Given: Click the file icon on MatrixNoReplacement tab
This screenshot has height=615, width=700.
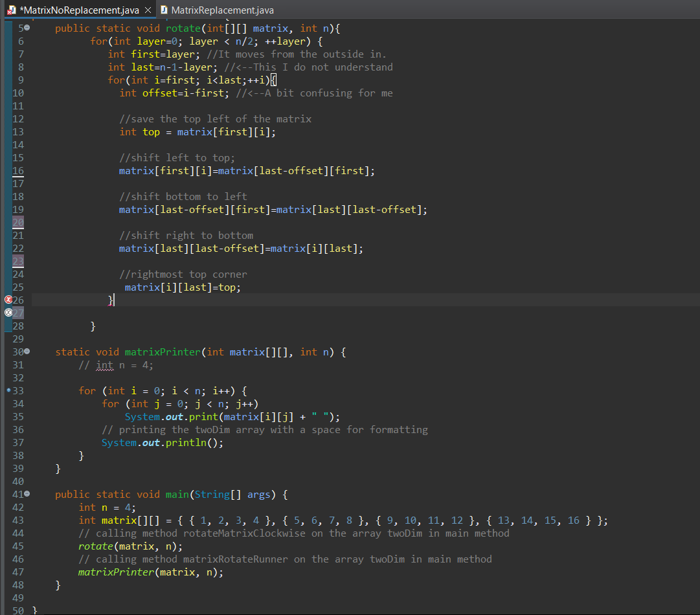Looking at the screenshot, I should point(12,10).
